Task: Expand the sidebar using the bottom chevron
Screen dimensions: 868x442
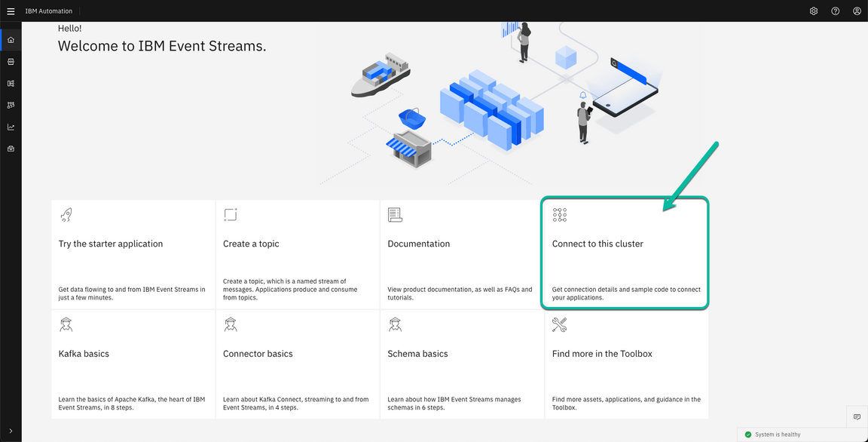Action: coord(10,431)
